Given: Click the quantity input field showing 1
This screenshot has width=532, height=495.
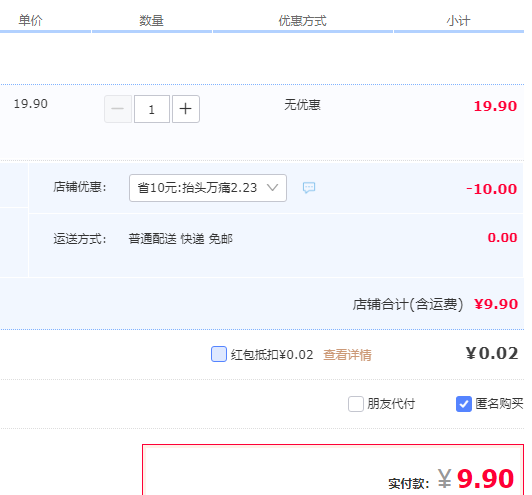Looking at the screenshot, I should click(x=152, y=109).
